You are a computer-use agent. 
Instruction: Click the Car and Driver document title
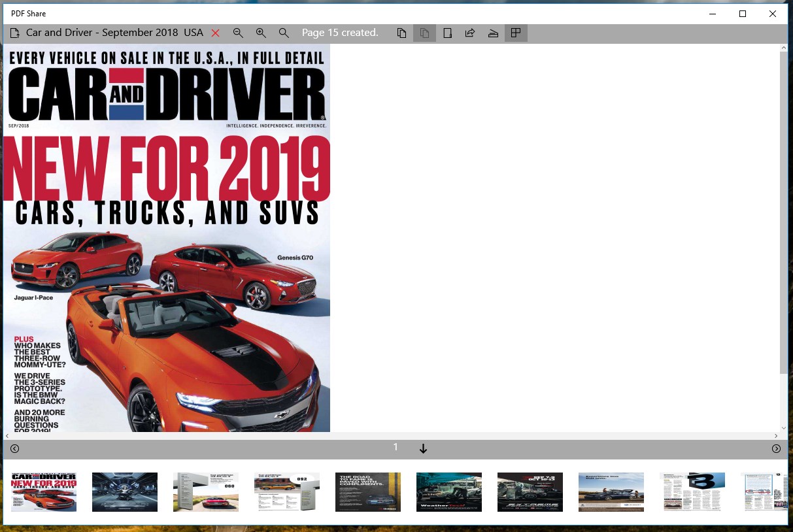pos(114,33)
